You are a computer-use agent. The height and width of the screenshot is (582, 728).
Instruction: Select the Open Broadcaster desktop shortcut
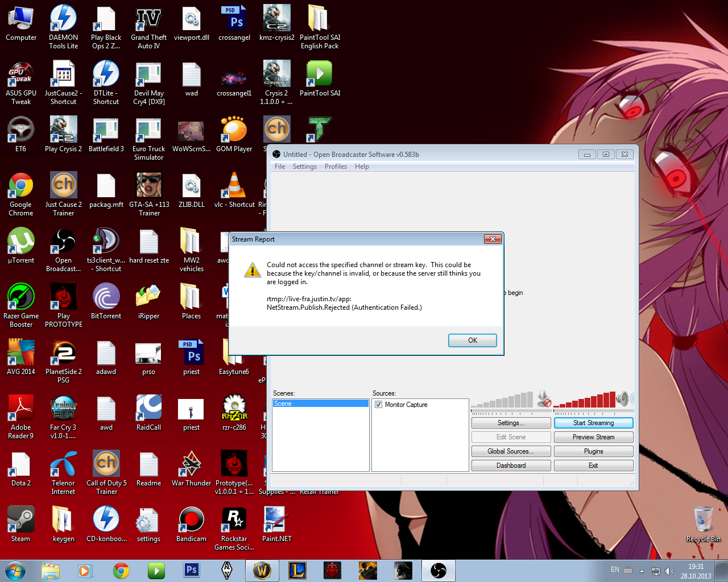[63, 250]
